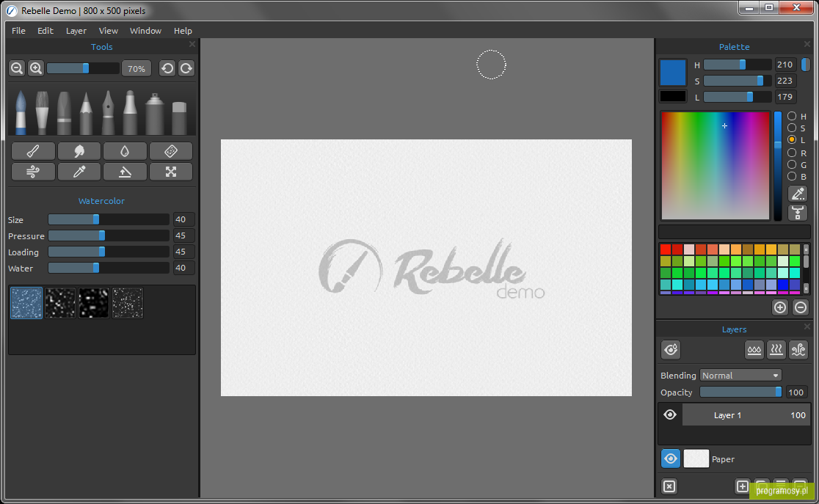Click the black secondary color swatch

[673, 96]
